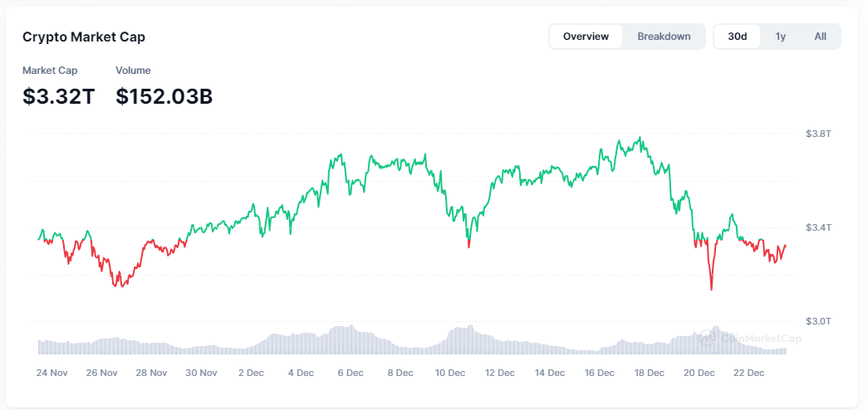Click the 6 Dec date label
The image size is (868, 410).
(351, 373)
